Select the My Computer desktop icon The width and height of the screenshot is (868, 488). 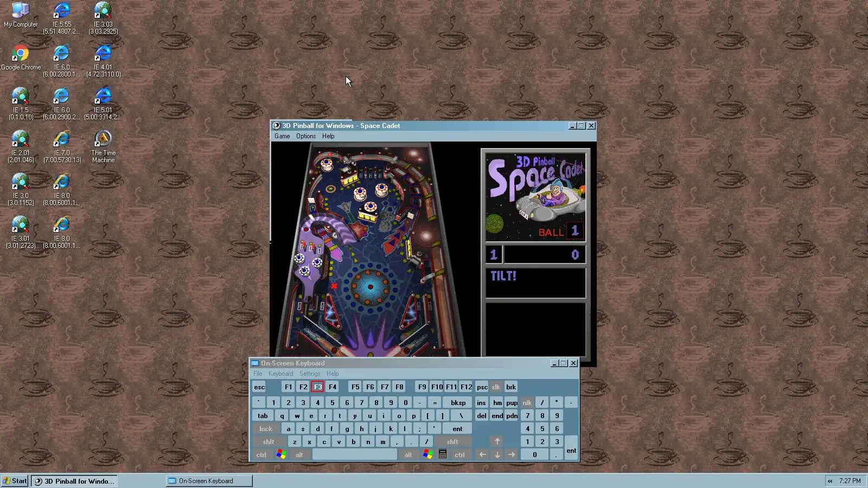tap(21, 15)
